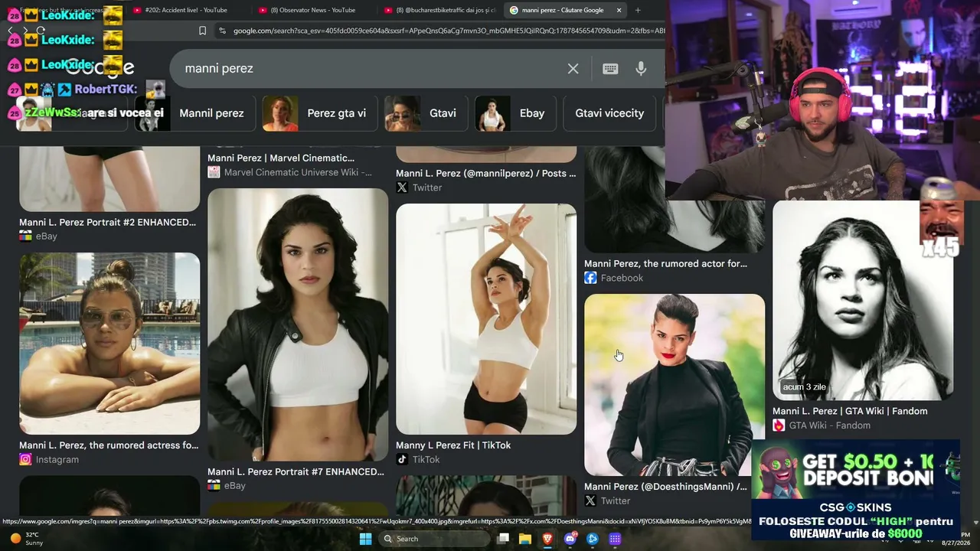View site information icon beside the URL
980x551 pixels.
coord(222,31)
